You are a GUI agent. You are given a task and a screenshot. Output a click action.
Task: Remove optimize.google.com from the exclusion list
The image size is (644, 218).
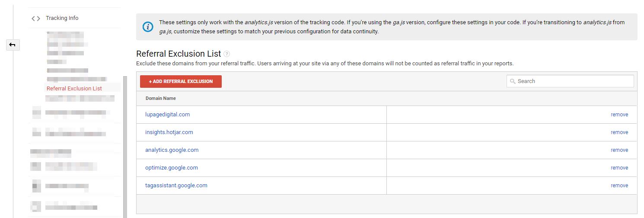pos(619,168)
